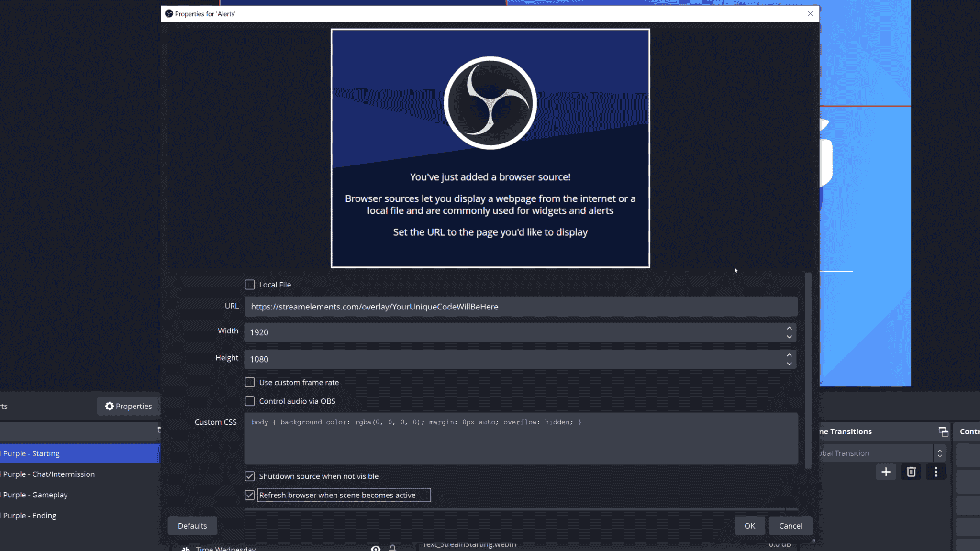Image resolution: width=980 pixels, height=551 pixels.
Task: Click the add transition plus icon
Action: [x=886, y=472]
